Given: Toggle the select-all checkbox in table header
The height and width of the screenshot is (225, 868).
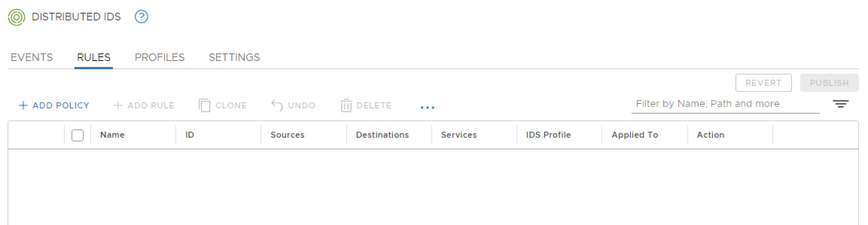Looking at the screenshot, I should click(x=78, y=135).
